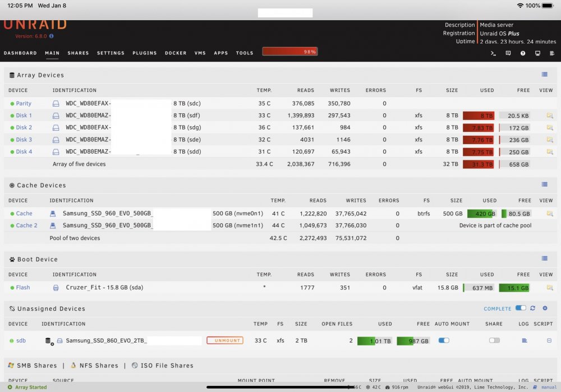Open the sdb script icon

click(549, 340)
